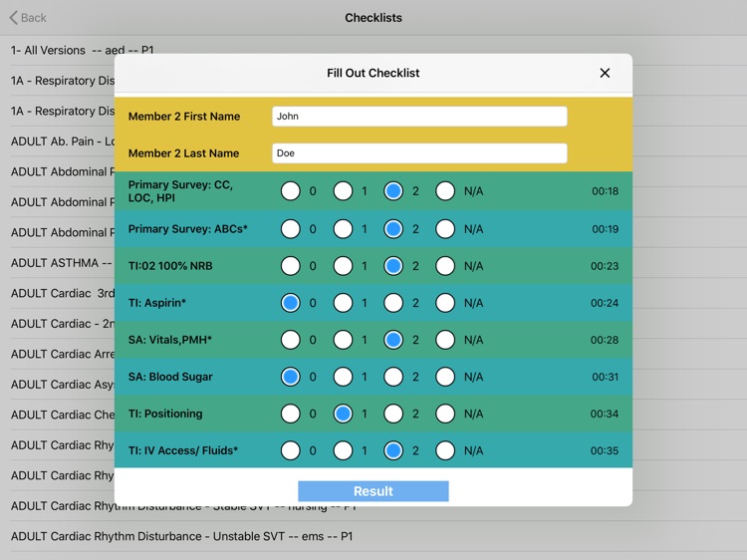Open the ADULT Cardiac Che checklist row
The image size is (747, 560).
click(x=62, y=415)
